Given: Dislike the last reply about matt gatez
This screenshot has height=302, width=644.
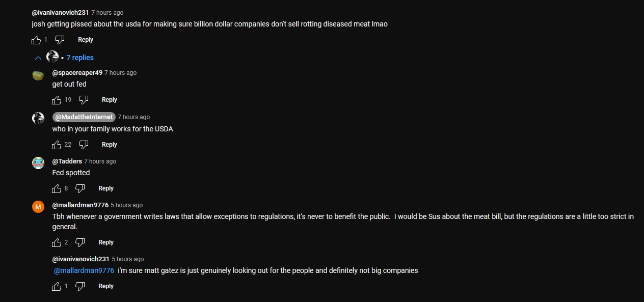Looking at the screenshot, I should (80, 286).
